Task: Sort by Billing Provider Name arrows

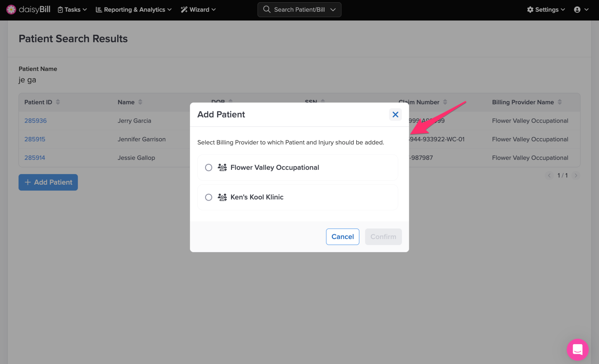Action: point(560,102)
